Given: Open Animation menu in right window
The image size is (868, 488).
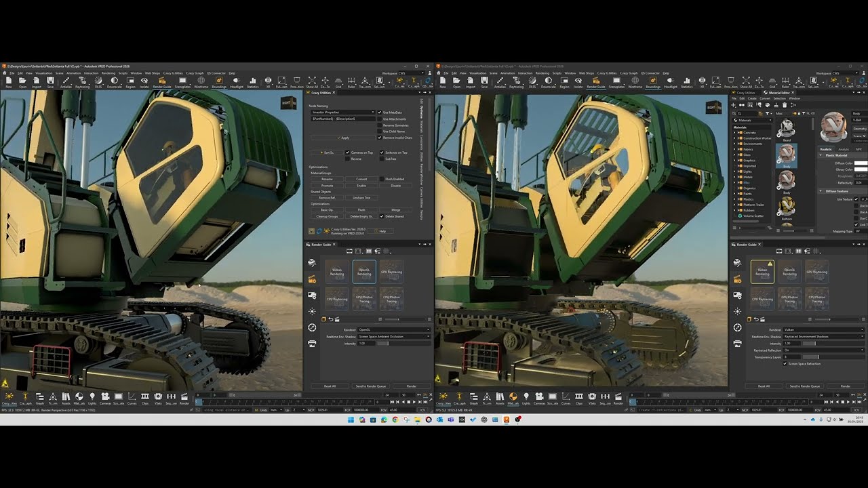Looking at the screenshot, I should (507, 73).
